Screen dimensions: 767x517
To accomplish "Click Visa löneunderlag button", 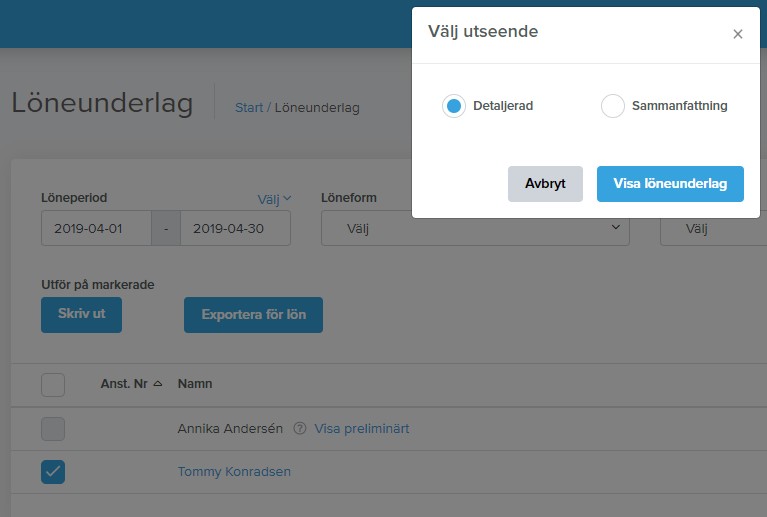I will coord(670,184).
